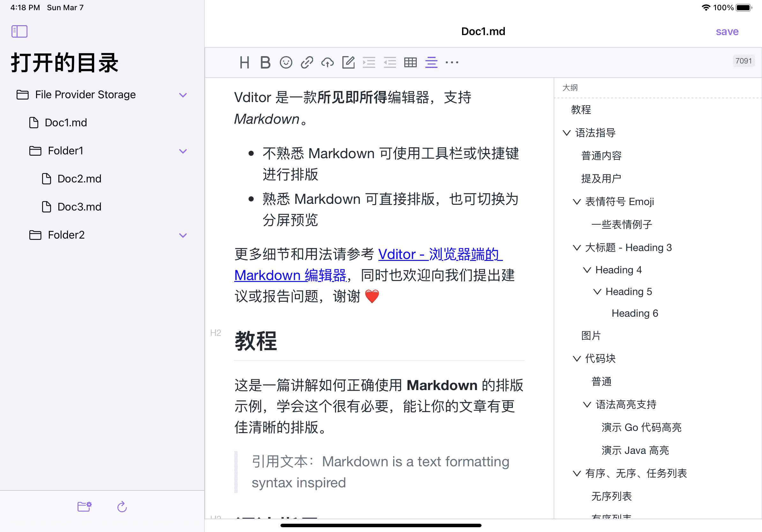Screen dimensions: 762x532
Task: Click Save button top right
Action: pyautogui.click(x=728, y=31)
